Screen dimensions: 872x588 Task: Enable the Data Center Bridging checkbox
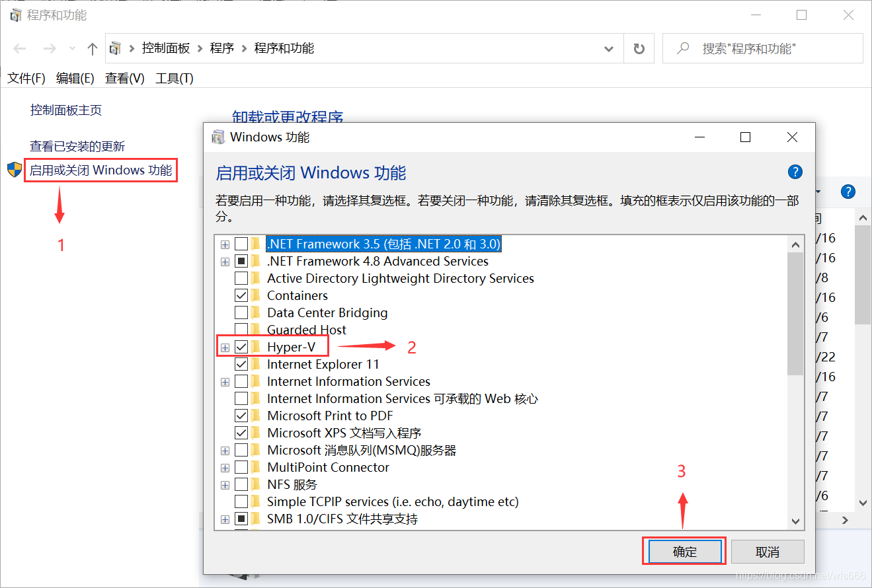(x=241, y=312)
